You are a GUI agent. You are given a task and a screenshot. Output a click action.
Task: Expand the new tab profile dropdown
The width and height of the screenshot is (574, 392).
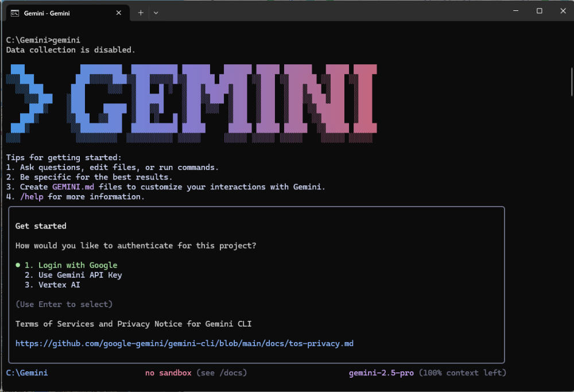point(156,13)
